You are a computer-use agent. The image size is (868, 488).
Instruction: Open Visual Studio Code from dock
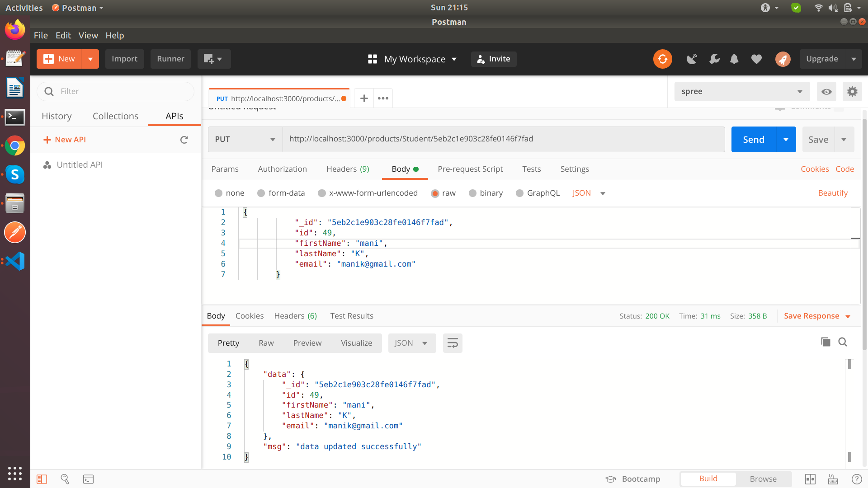click(x=15, y=261)
